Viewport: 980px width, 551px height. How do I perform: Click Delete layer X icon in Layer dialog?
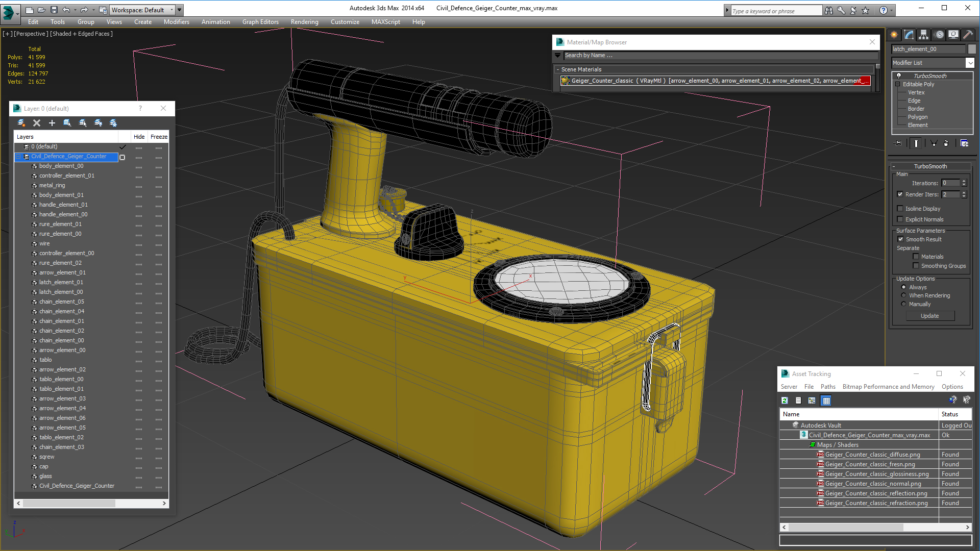point(37,123)
